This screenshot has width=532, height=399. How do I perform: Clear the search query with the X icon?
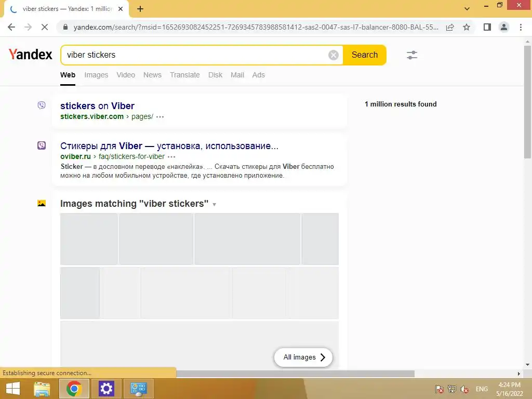(x=334, y=55)
